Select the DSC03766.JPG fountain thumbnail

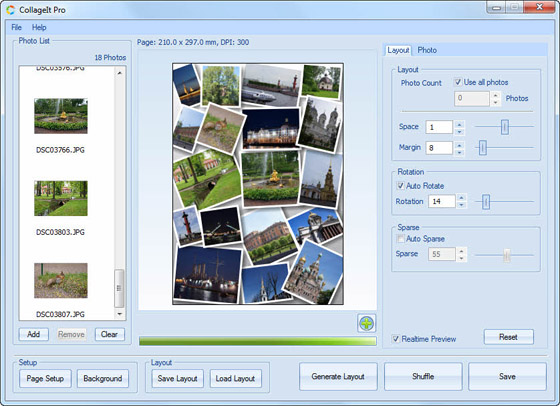click(x=61, y=116)
